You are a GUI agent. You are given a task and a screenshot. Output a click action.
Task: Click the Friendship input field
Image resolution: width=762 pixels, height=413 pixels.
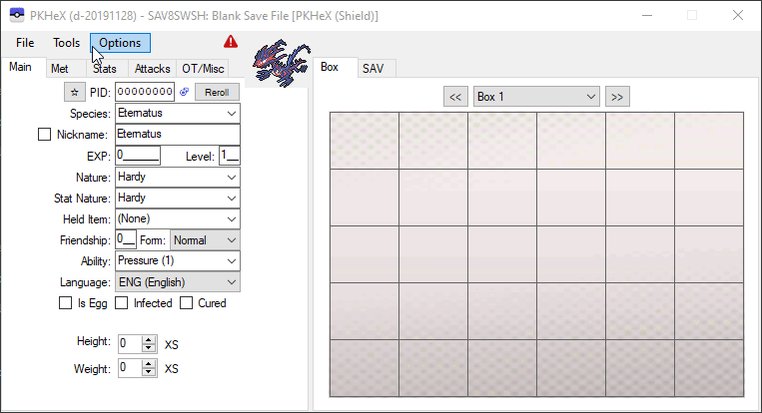[126, 240]
